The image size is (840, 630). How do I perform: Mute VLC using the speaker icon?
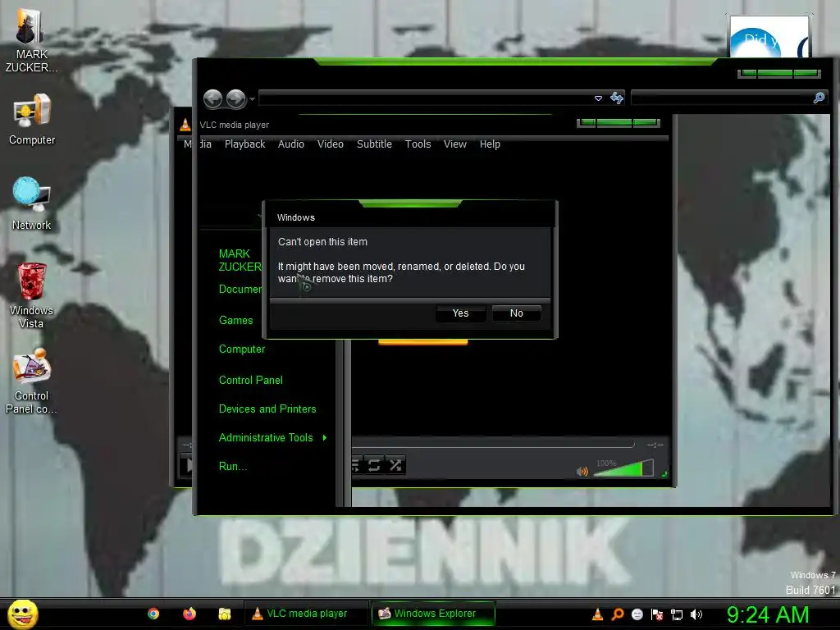pyautogui.click(x=582, y=472)
